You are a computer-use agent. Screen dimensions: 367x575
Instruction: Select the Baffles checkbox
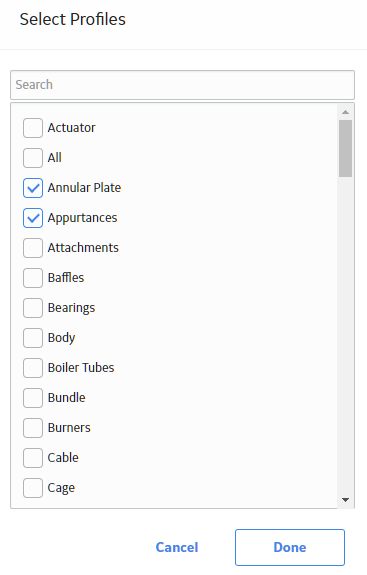tap(33, 278)
